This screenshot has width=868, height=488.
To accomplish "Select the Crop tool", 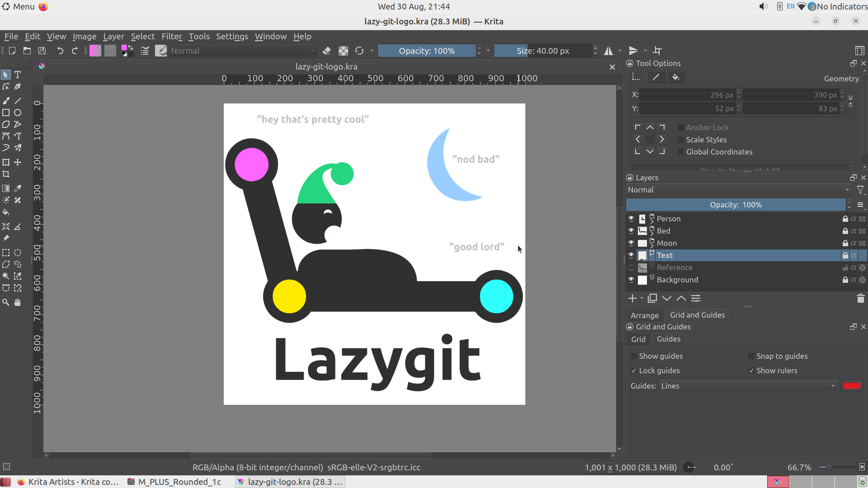I will (6, 174).
